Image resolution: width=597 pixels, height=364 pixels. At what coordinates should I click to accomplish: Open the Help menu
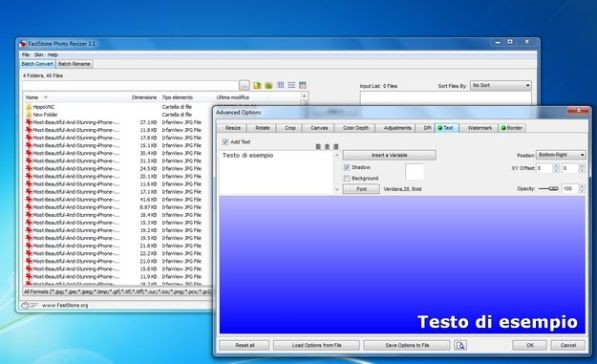[x=53, y=55]
